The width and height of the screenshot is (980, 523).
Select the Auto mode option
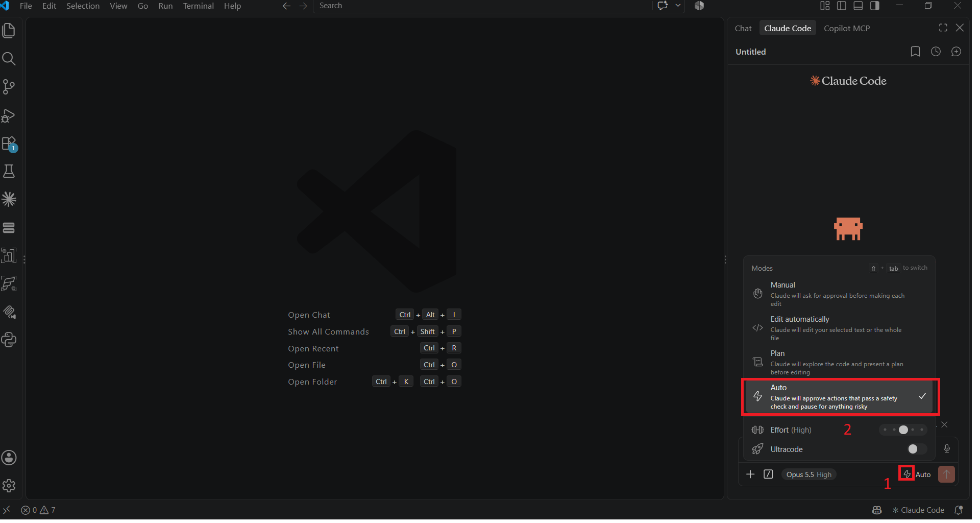coord(839,397)
